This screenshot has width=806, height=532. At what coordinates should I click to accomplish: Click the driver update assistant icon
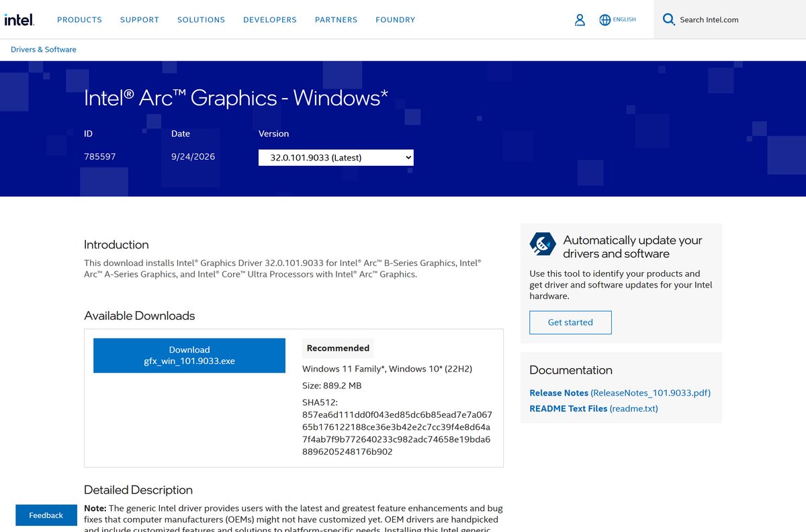click(543, 245)
